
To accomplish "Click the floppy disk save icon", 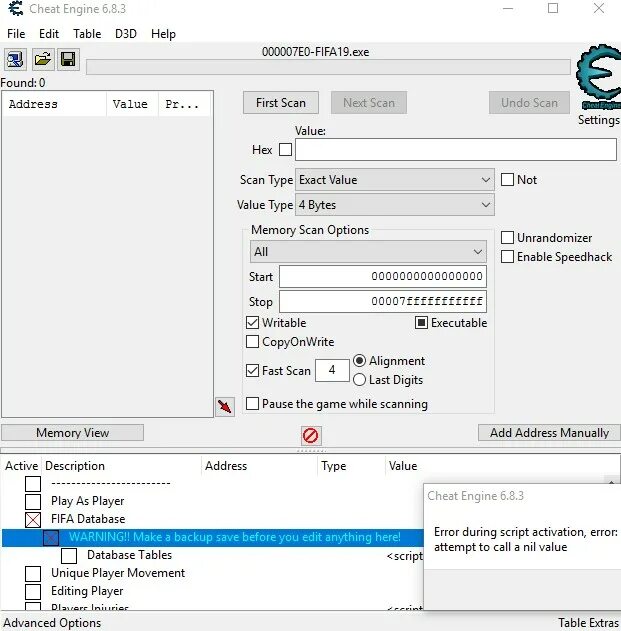I will pyautogui.click(x=68, y=60).
